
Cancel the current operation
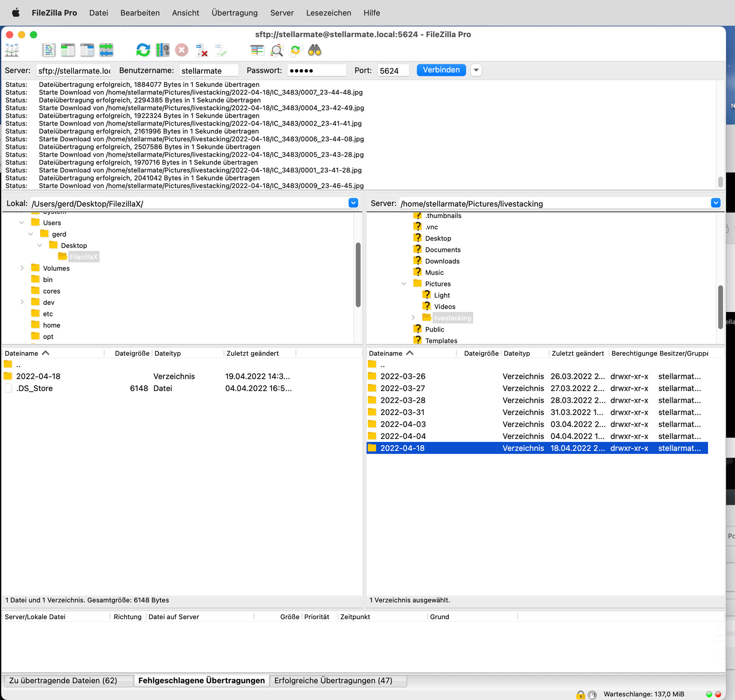[x=182, y=50]
